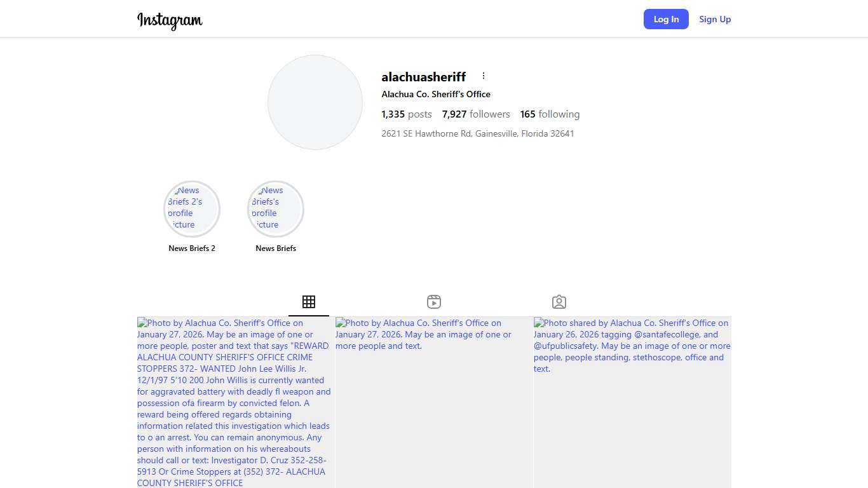Click the Instagram logo
Screen dimensions: 868x488
[x=170, y=20]
